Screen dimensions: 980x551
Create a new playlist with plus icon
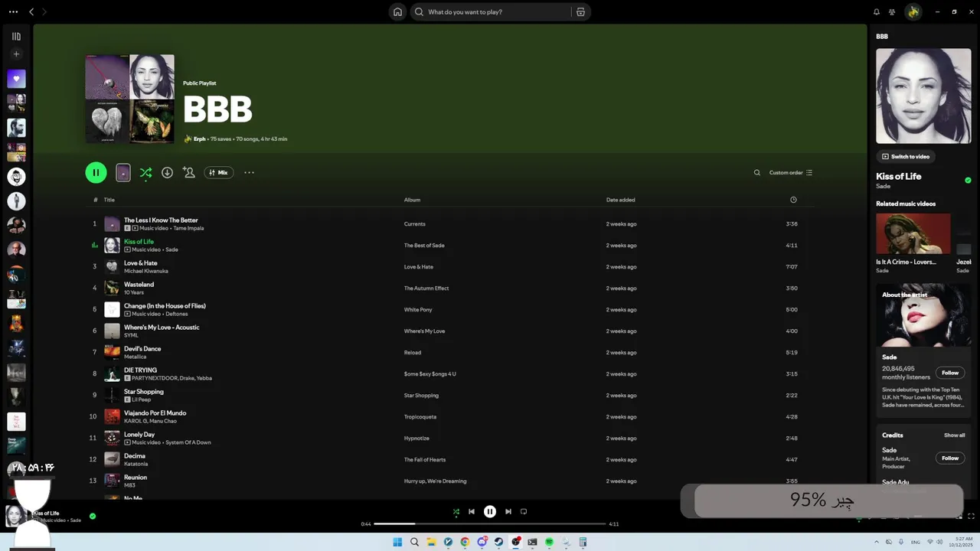click(16, 54)
